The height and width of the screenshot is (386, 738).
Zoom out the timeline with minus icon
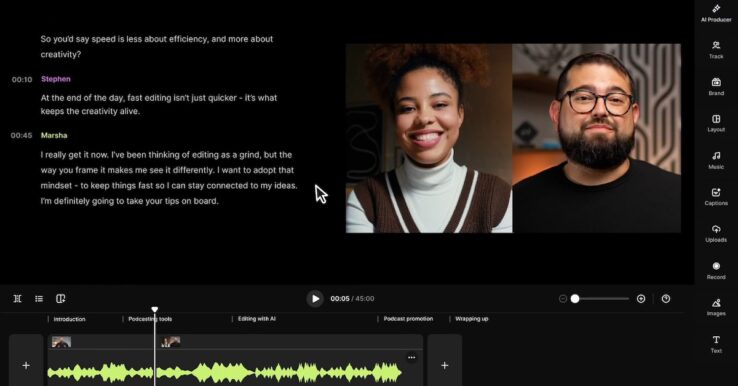pos(562,299)
